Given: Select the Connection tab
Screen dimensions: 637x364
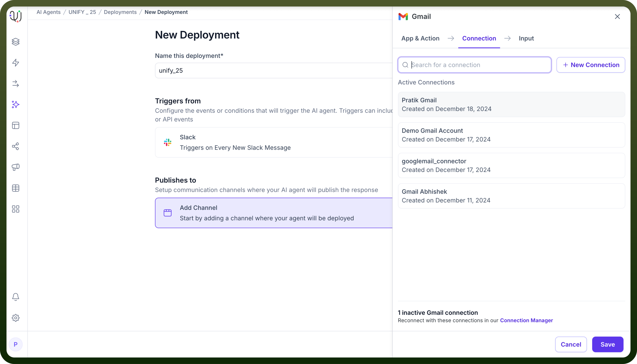Looking at the screenshot, I should [x=479, y=38].
